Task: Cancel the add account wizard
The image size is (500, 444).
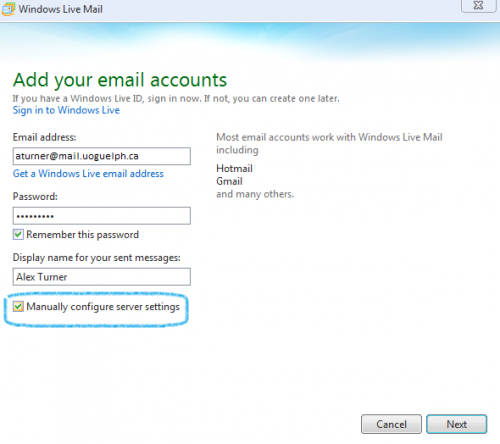Action: click(x=391, y=424)
